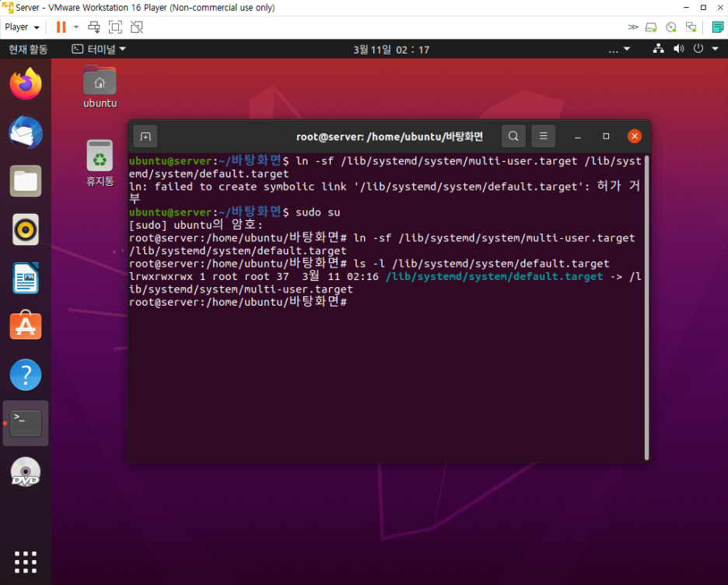Minimize the terminal window

578,136
